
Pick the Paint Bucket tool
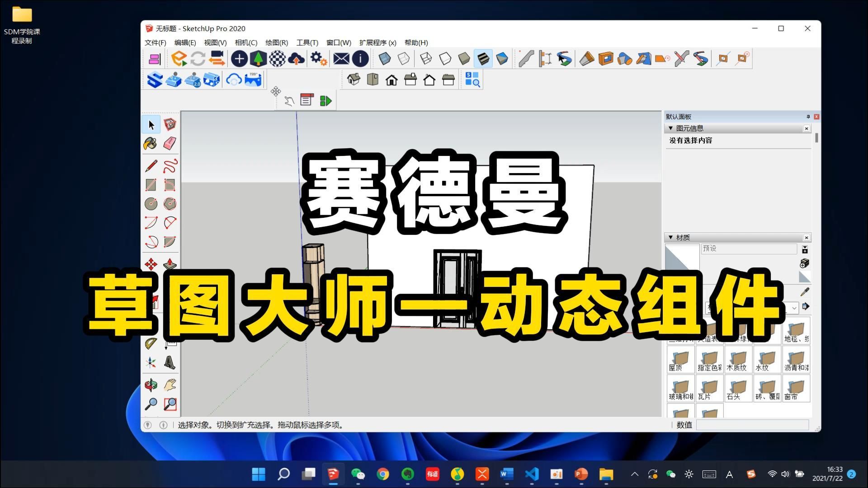pyautogui.click(x=151, y=144)
